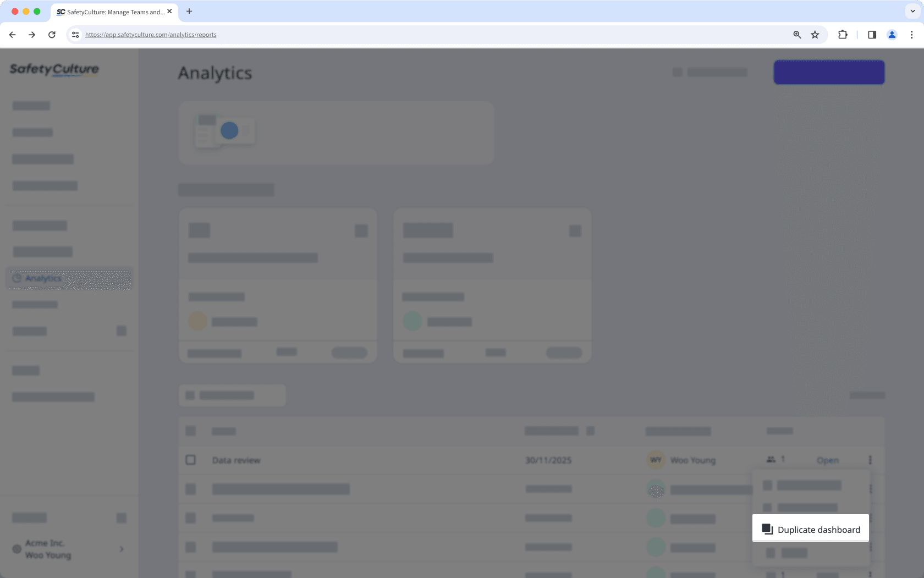924x578 pixels.
Task: Click the bookmark star in the address bar
Action: coord(815,35)
